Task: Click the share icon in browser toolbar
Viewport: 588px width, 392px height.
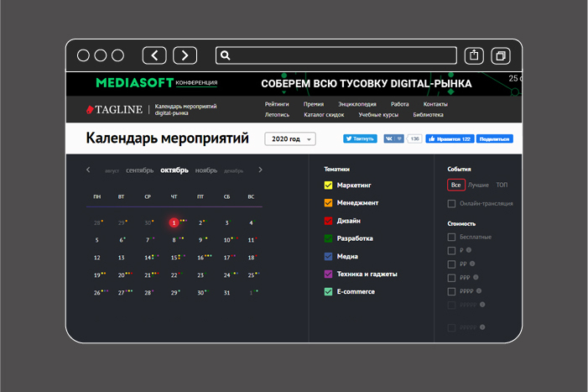Action: click(x=474, y=55)
